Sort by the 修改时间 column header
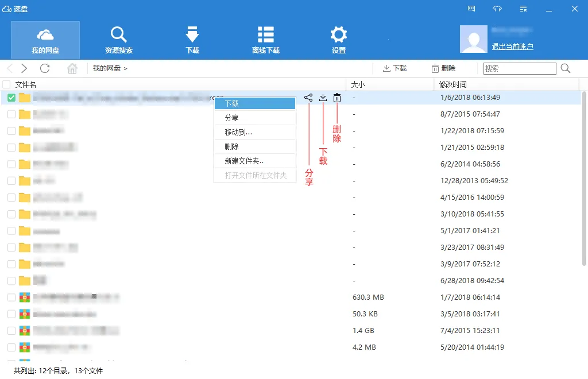588x379 pixels. click(452, 84)
